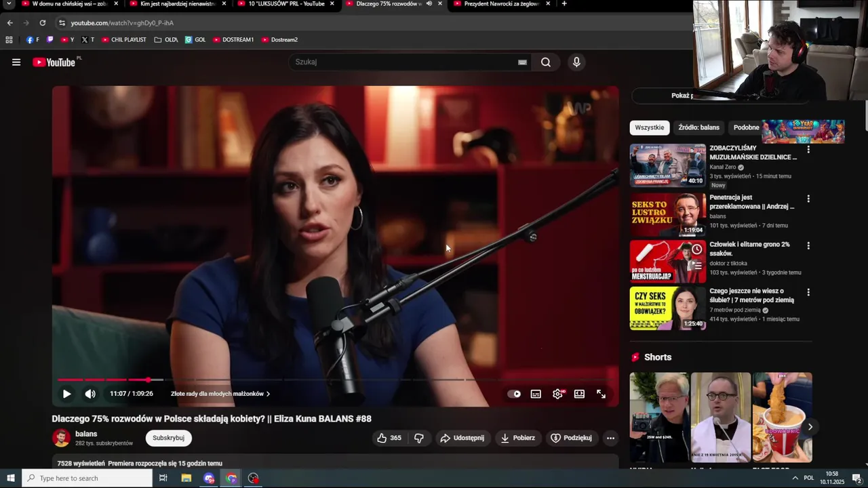The image size is (868, 488).
Task: Select the Wszystkie filter chip
Action: pyautogui.click(x=649, y=127)
